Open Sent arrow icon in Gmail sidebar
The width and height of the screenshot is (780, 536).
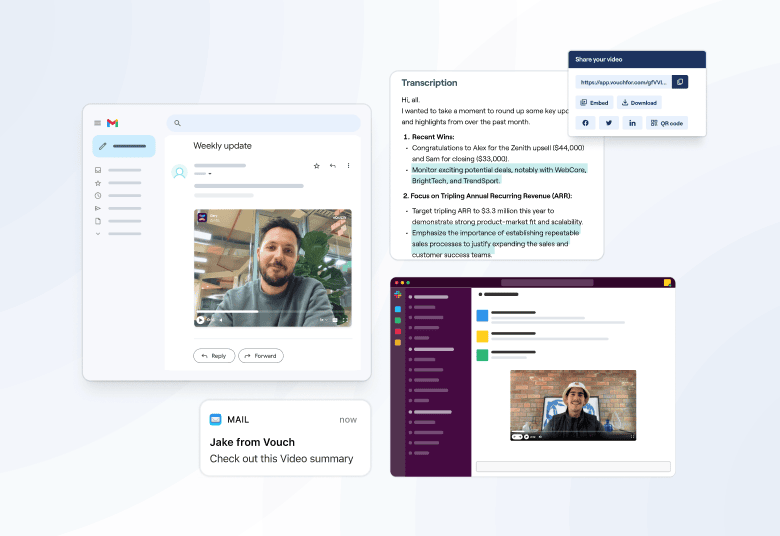pyautogui.click(x=98, y=209)
